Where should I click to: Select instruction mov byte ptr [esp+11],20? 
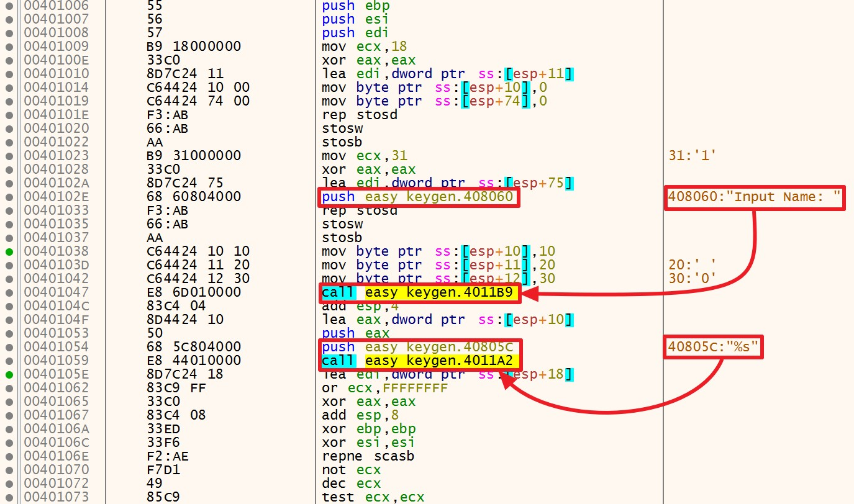439,265
